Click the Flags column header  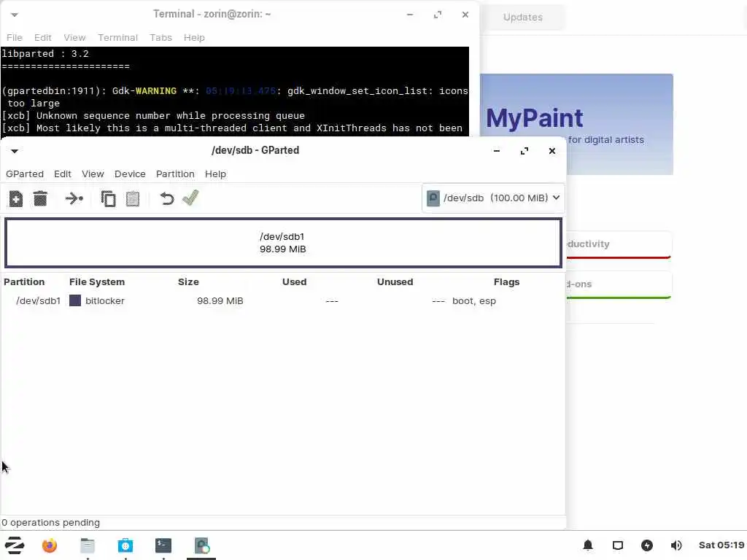pos(506,282)
